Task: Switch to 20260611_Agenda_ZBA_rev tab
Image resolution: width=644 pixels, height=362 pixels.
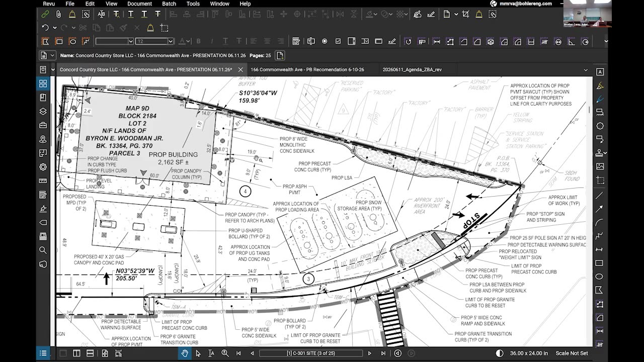Action: pos(412,69)
